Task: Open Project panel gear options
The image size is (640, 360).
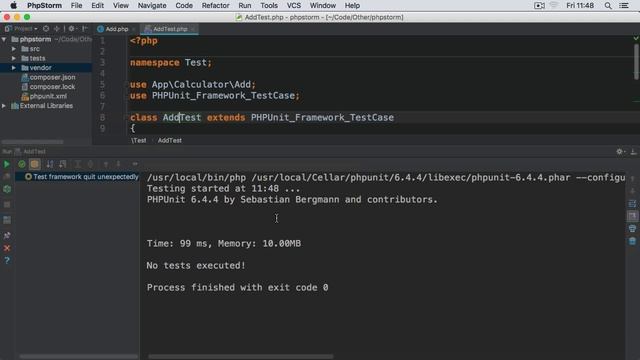Action: [72, 29]
